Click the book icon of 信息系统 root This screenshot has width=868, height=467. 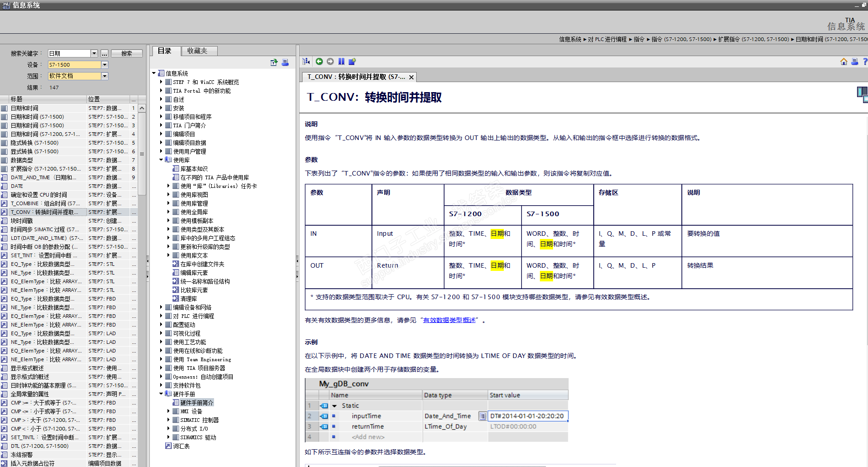(161, 73)
